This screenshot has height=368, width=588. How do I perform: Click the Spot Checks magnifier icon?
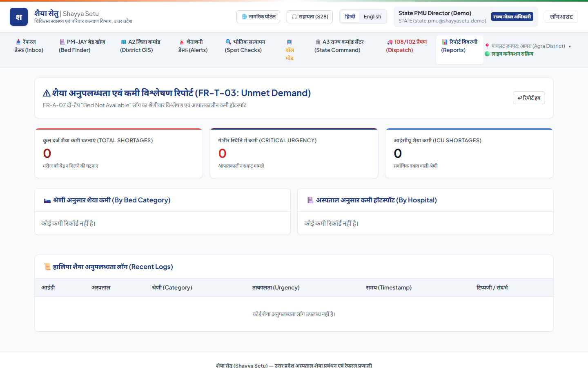[228, 42]
